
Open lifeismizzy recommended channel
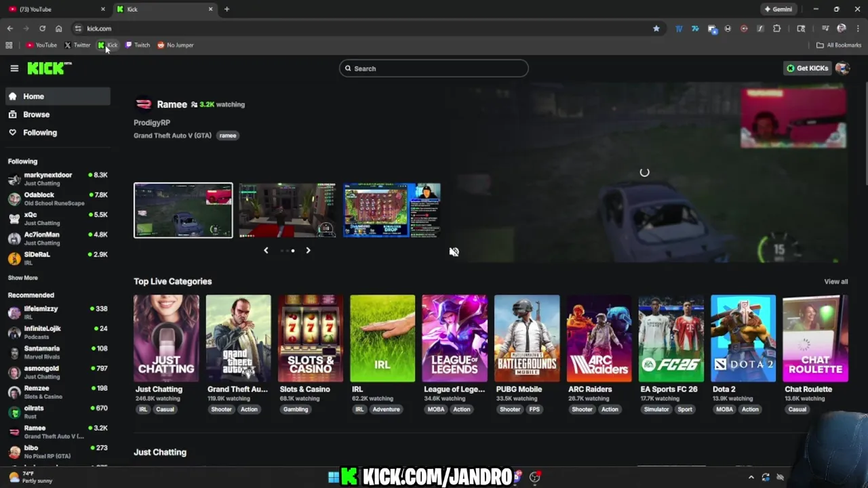click(58, 312)
